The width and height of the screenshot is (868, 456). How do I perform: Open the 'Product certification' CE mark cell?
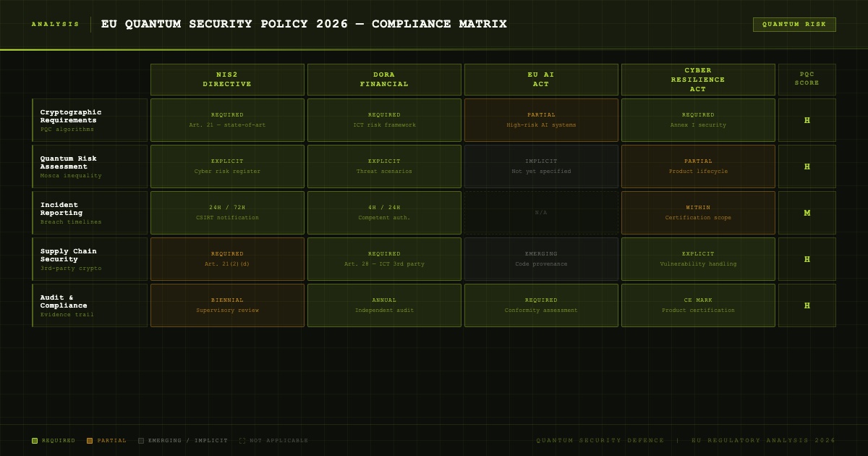[698, 305]
